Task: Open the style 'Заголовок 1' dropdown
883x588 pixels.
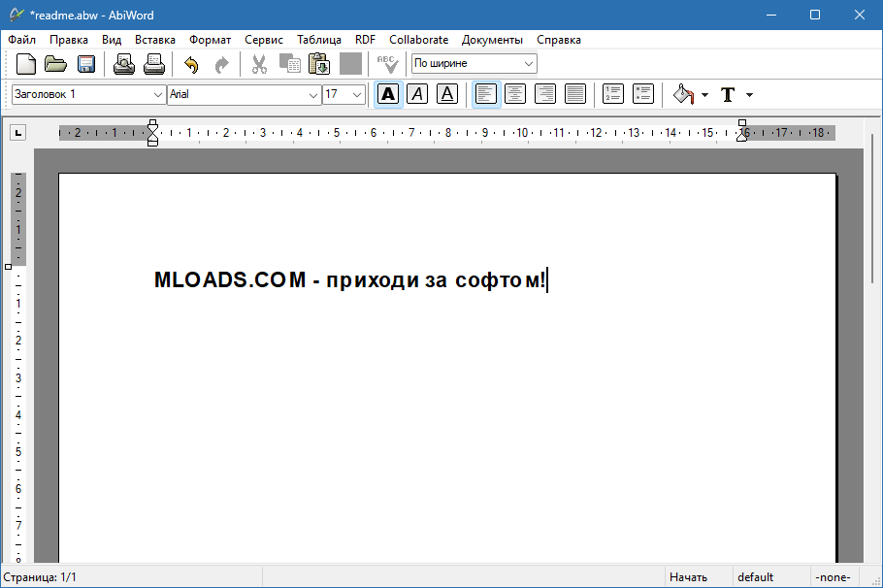Action: point(88,94)
